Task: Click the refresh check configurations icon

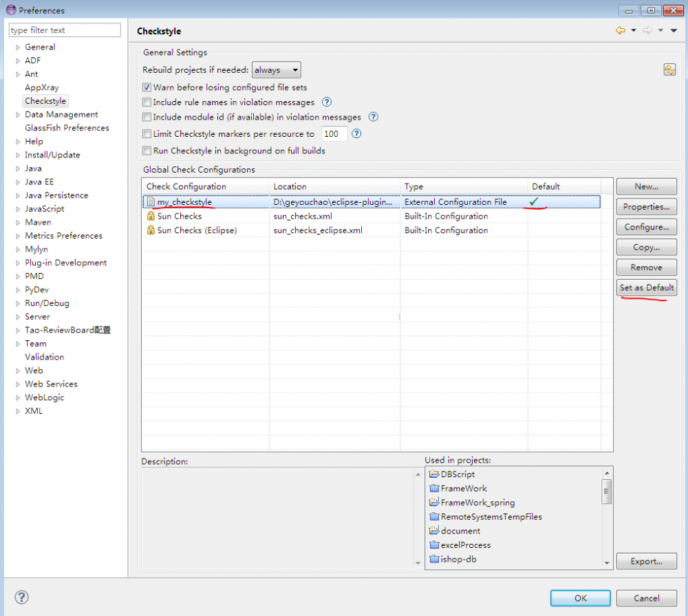Action: pyautogui.click(x=669, y=69)
